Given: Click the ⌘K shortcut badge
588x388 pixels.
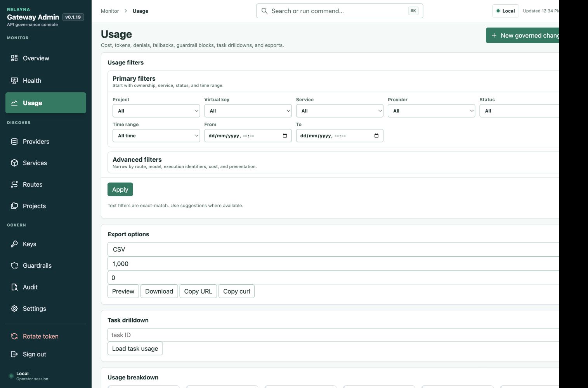Looking at the screenshot, I should pyautogui.click(x=413, y=11).
